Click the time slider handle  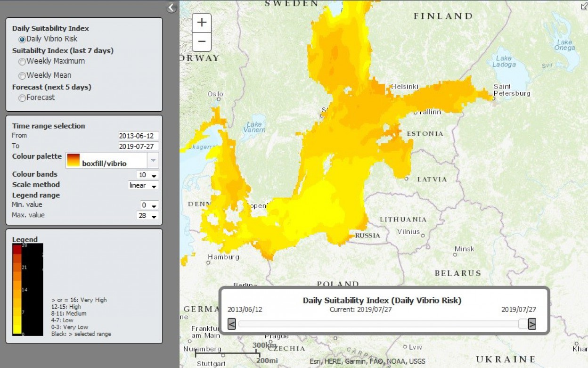click(523, 324)
